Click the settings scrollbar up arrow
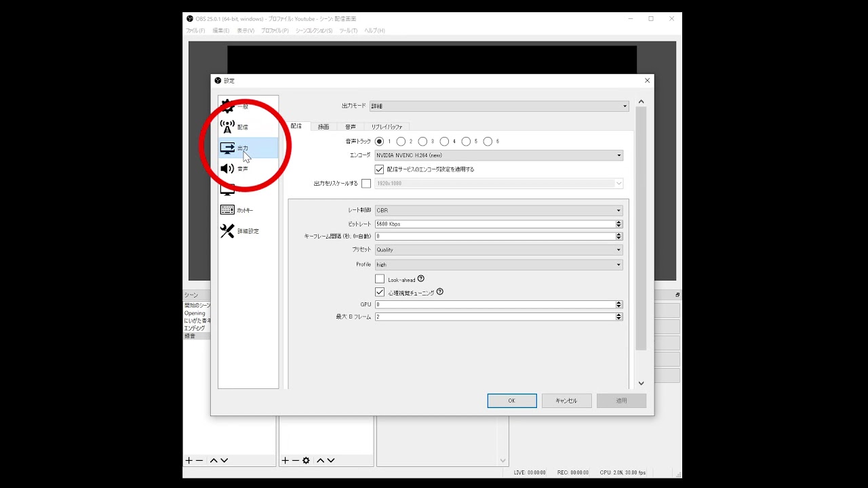 [642, 102]
